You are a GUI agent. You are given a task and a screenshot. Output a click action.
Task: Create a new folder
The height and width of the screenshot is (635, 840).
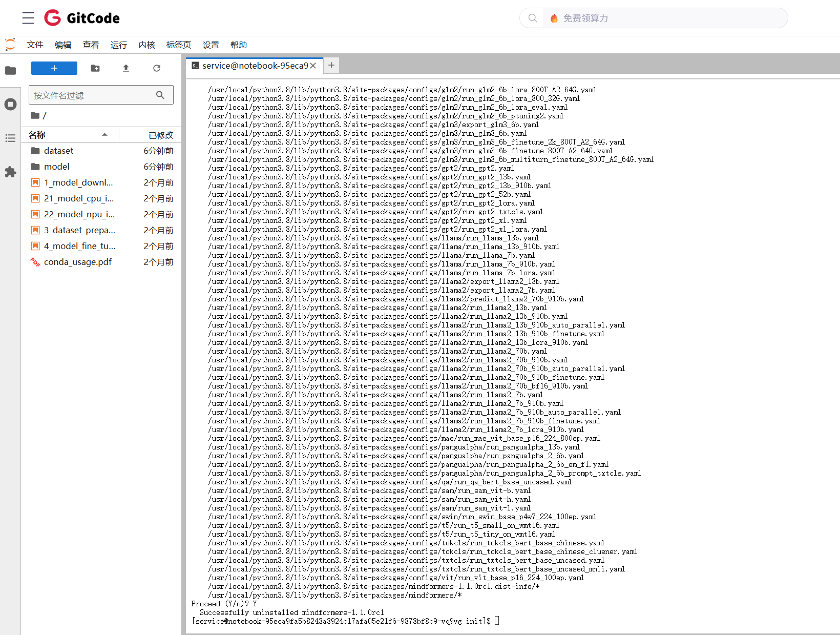[x=95, y=68]
